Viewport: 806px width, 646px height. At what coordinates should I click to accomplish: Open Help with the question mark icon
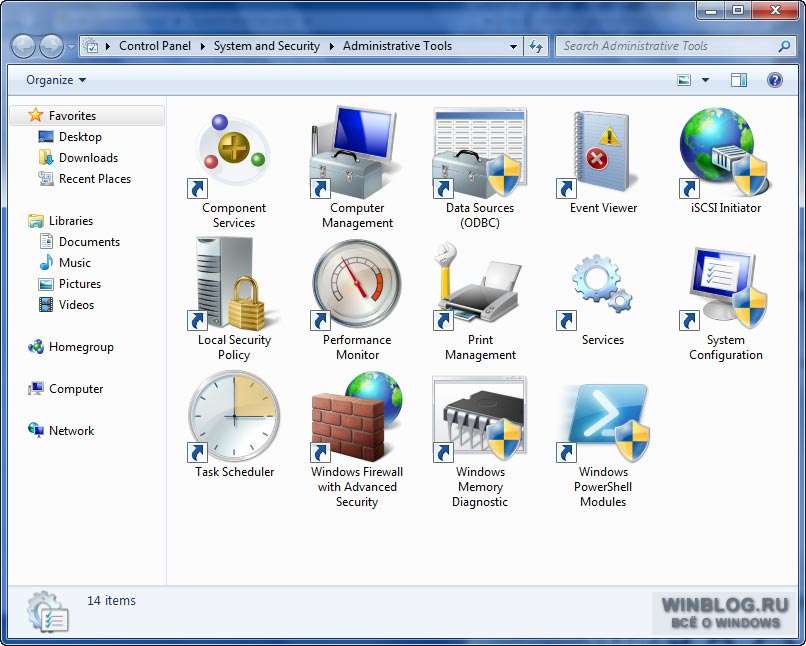(775, 80)
